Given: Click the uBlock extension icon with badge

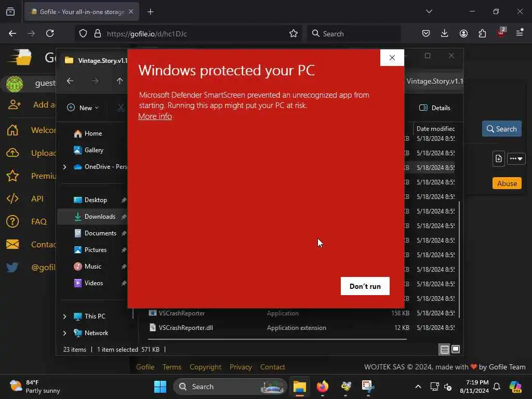Looking at the screenshot, I should 501,33.
